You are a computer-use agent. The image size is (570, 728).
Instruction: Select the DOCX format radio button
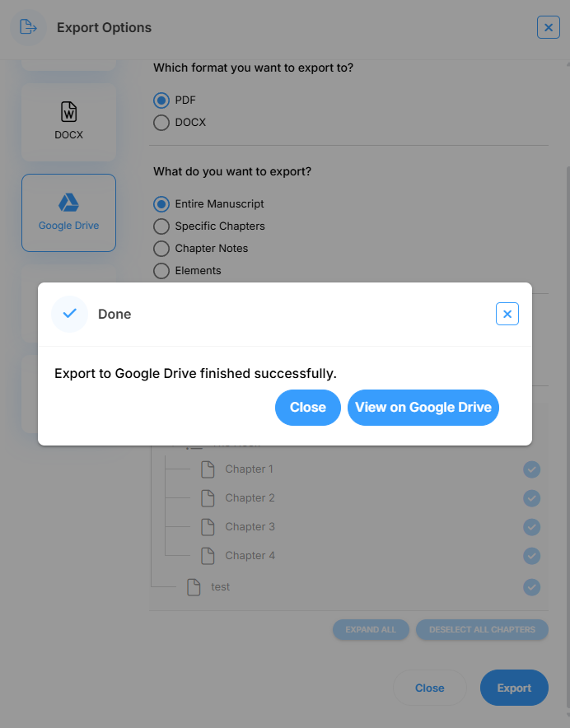[161, 123]
